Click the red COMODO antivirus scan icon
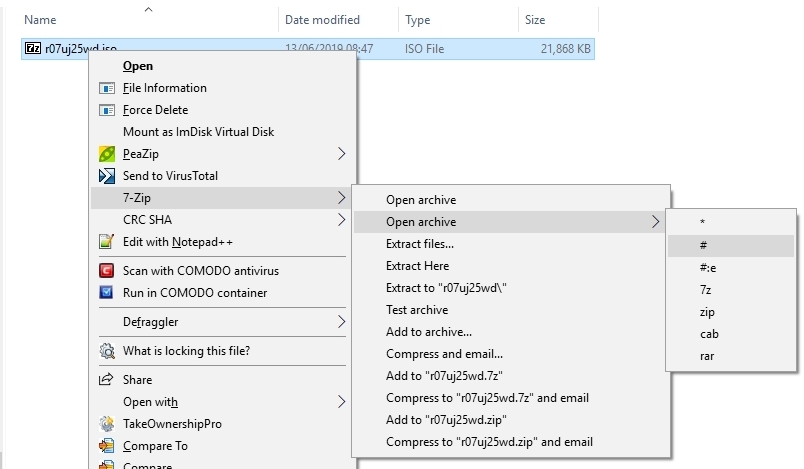The height and width of the screenshot is (469, 804). click(x=107, y=271)
